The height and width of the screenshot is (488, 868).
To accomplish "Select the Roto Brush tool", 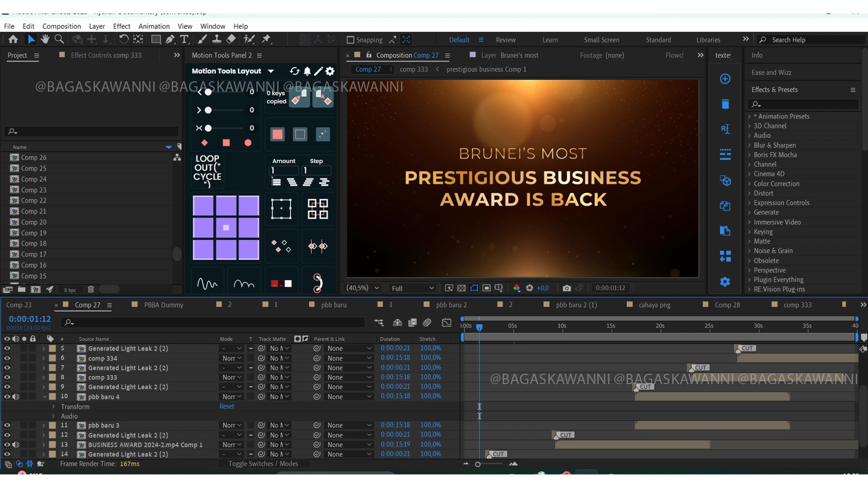I will 249,39.
